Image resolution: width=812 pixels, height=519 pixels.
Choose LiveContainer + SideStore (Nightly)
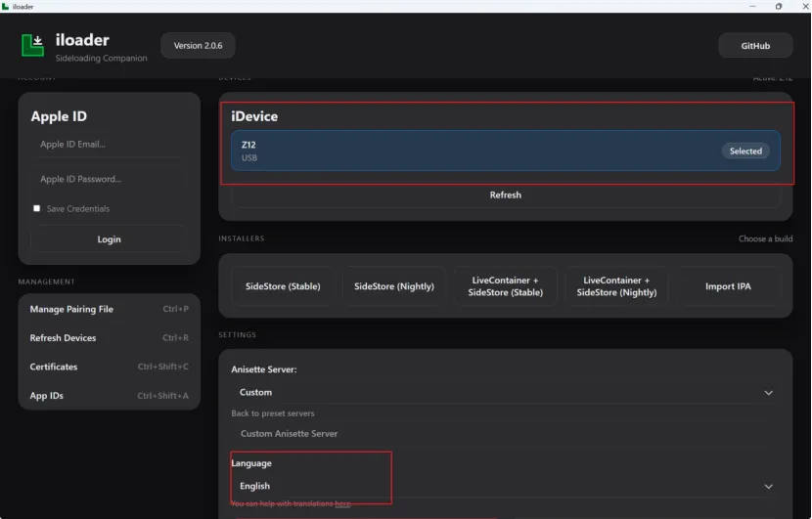coord(616,286)
